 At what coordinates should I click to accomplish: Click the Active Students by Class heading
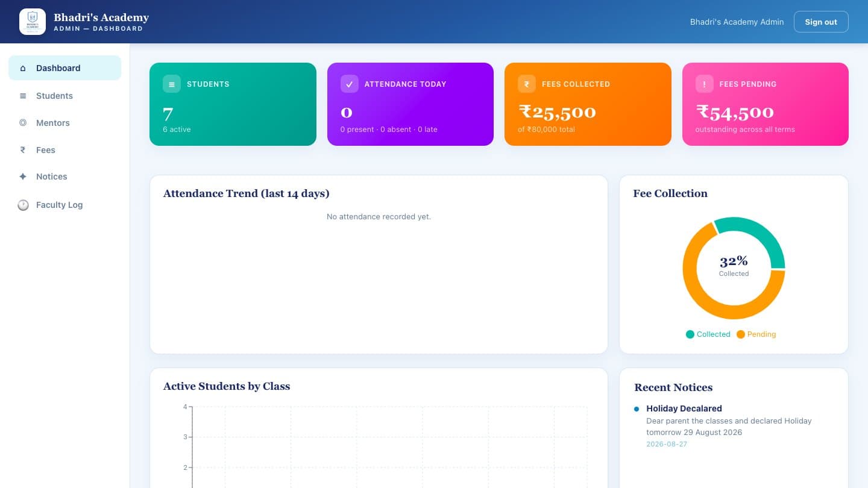(x=227, y=386)
